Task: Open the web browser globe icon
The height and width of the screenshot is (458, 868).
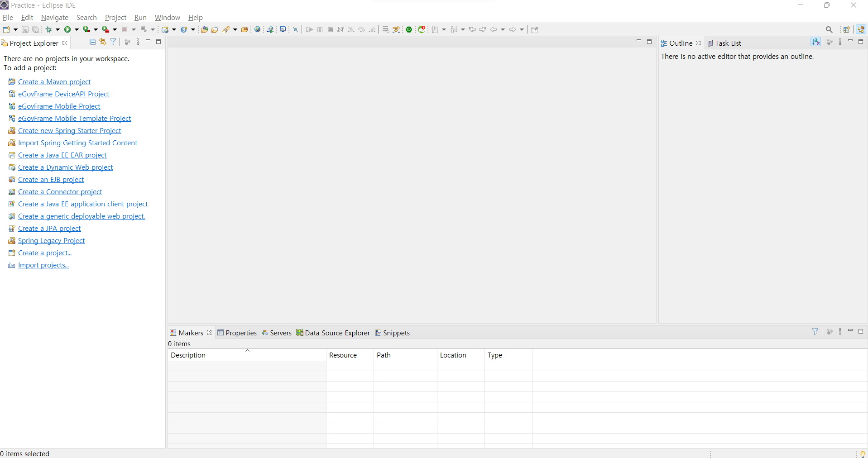Action: 258,29
